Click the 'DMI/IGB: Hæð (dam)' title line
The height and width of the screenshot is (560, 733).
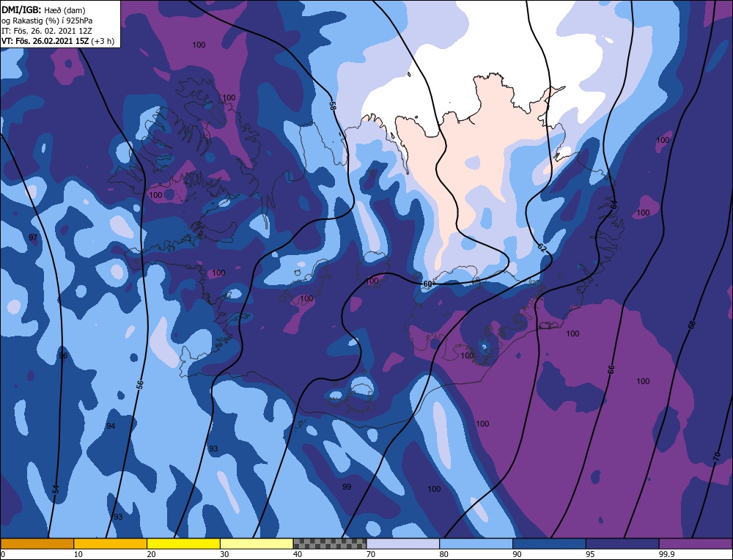pos(43,10)
